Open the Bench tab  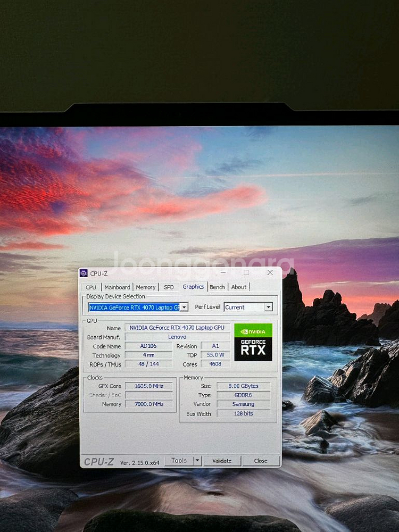pyautogui.click(x=217, y=287)
